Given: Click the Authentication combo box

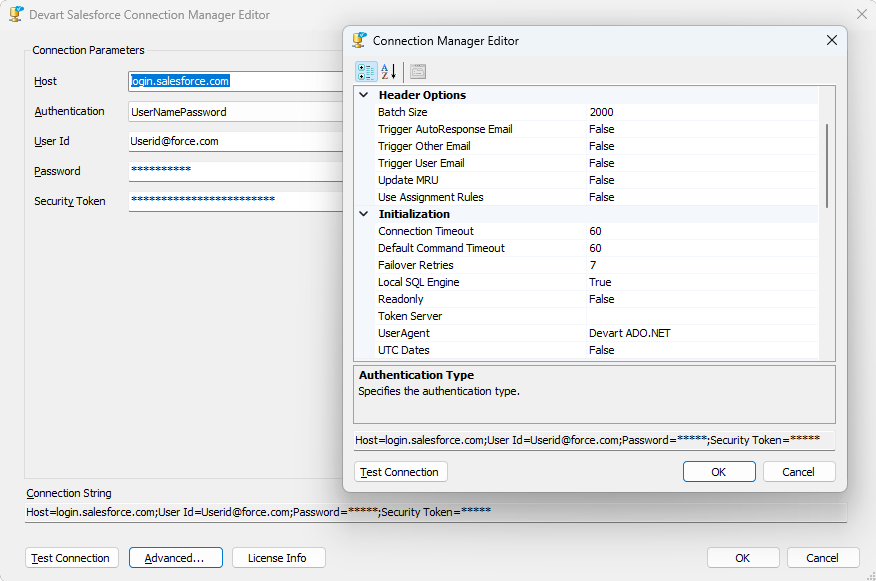Looking at the screenshot, I should [x=235, y=112].
